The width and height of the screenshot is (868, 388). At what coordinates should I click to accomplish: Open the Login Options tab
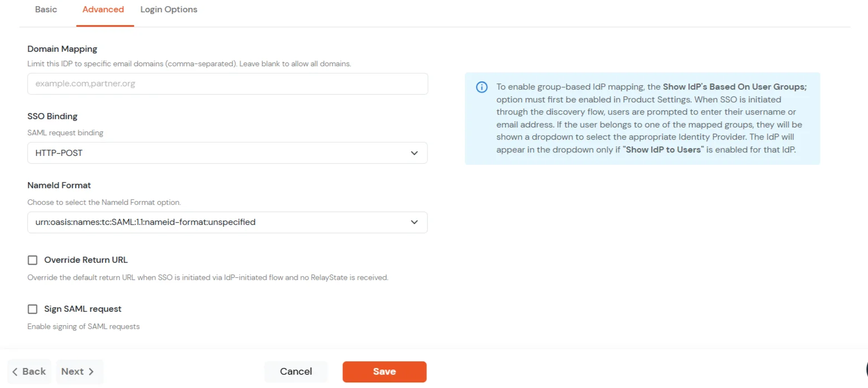tap(168, 9)
